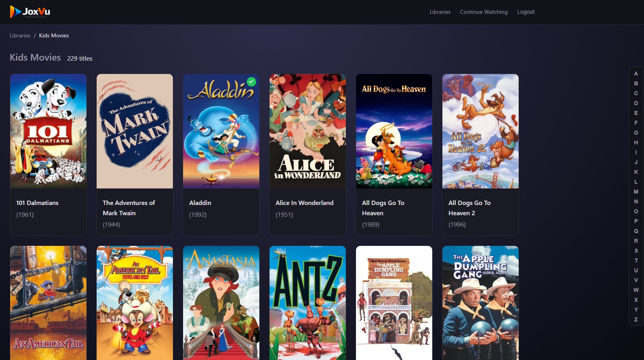644x360 pixels.
Task: Open Continue Watching
Action: tap(484, 12)
